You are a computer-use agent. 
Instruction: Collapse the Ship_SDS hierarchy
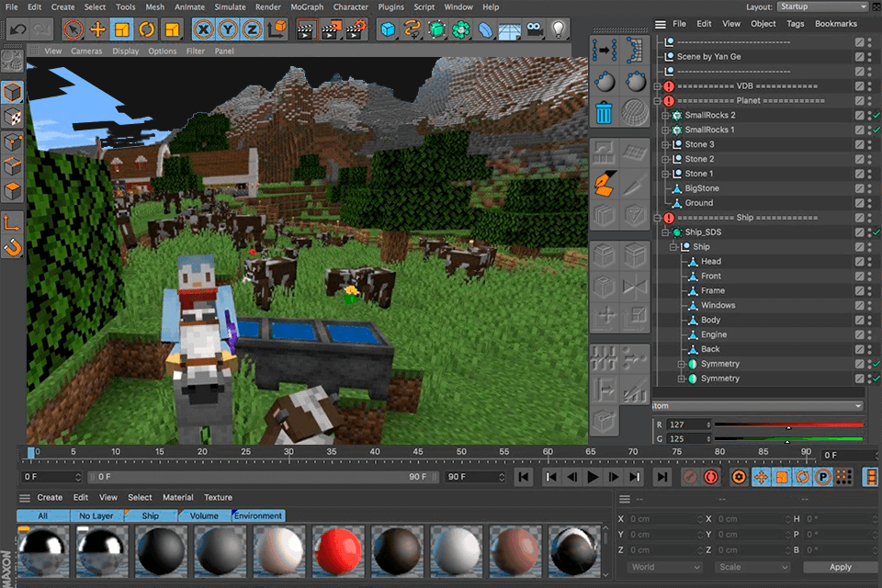[x=663, y=232]
